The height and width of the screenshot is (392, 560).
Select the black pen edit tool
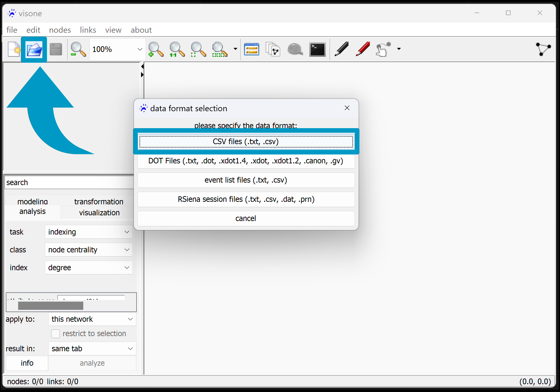pyautogui.click(x=341, y=49)
